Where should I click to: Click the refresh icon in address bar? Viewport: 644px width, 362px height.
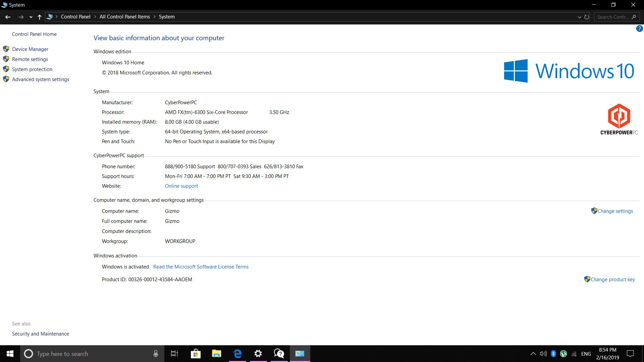(587, 17)
